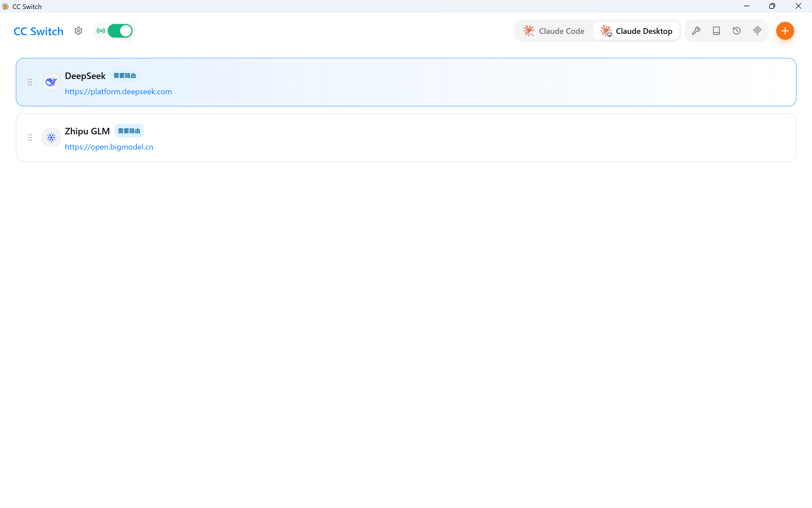Click the CC Switch blue title
This screenshot has height=508, width=812.
(39, 31)
